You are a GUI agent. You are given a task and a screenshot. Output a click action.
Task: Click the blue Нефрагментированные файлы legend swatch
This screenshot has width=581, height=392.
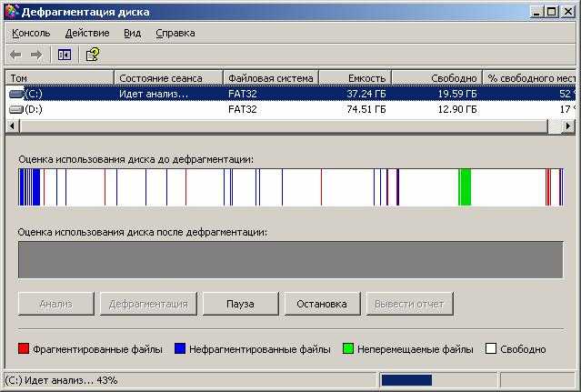[x=180, y=348]
